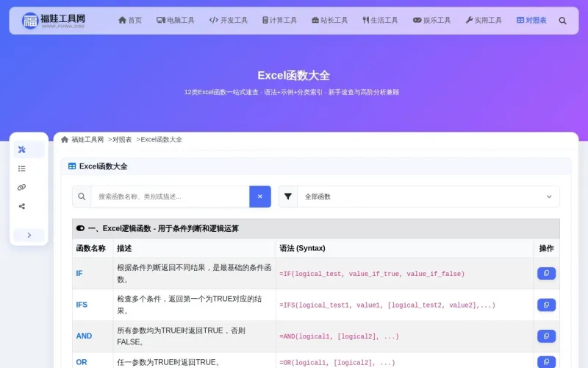Viewport: 588px width, 368px height.
Task: Click the 语法 (Syntax) column header
Action: point(302,248)
